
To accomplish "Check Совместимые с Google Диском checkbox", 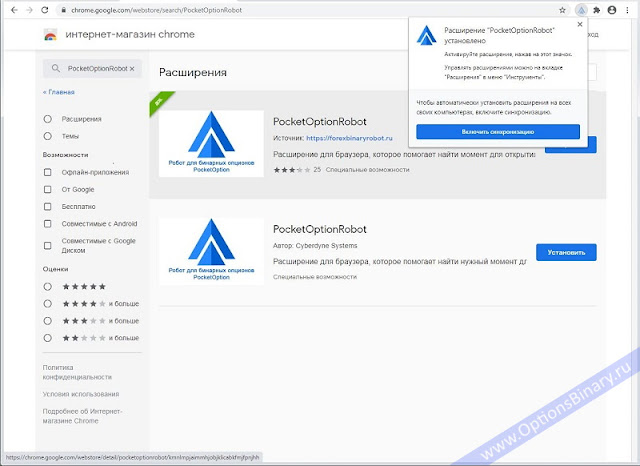I will tap(48, 245).
